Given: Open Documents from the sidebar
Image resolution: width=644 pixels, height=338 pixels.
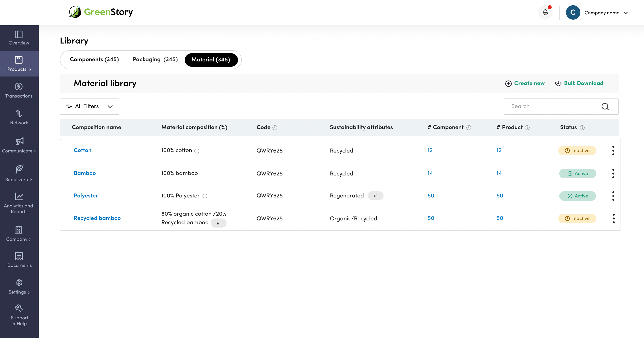Looking at the screenshot, I should click(19, 259).
